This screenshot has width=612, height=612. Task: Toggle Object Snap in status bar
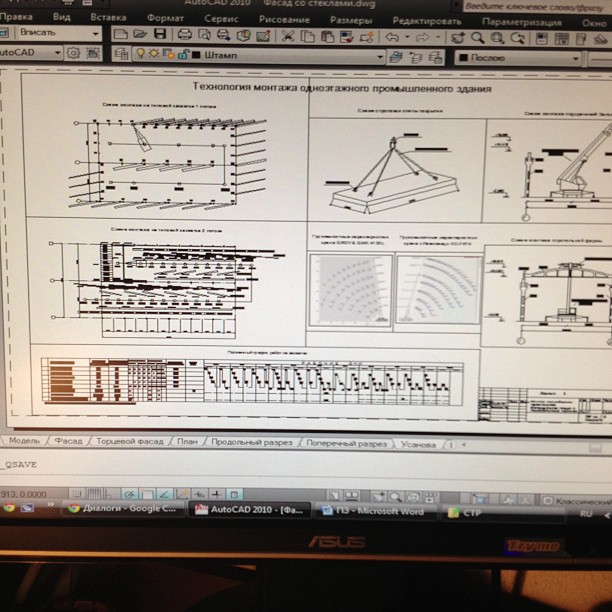coord(148,495)
